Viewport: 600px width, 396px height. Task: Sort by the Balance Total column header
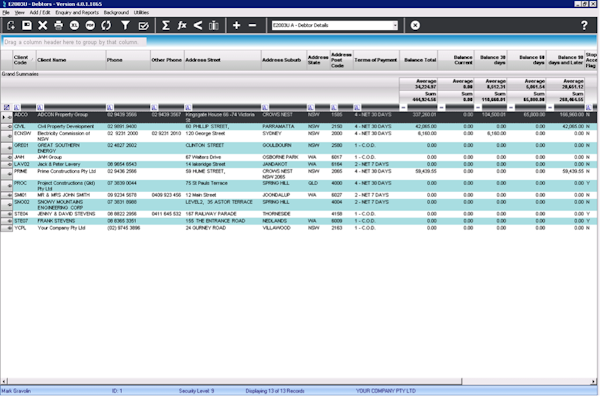click(x=418, y=60)
